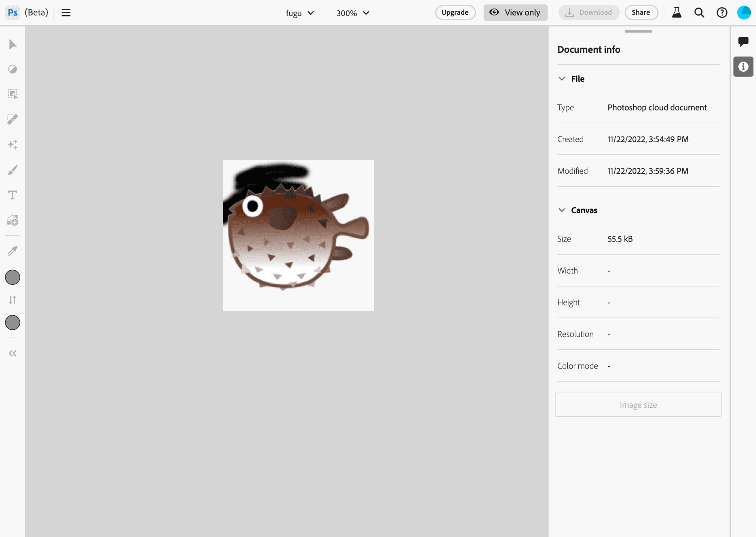Expand the Canvas section details
Image resolution: width=756 pixels, height=537 pixels.
561,209
